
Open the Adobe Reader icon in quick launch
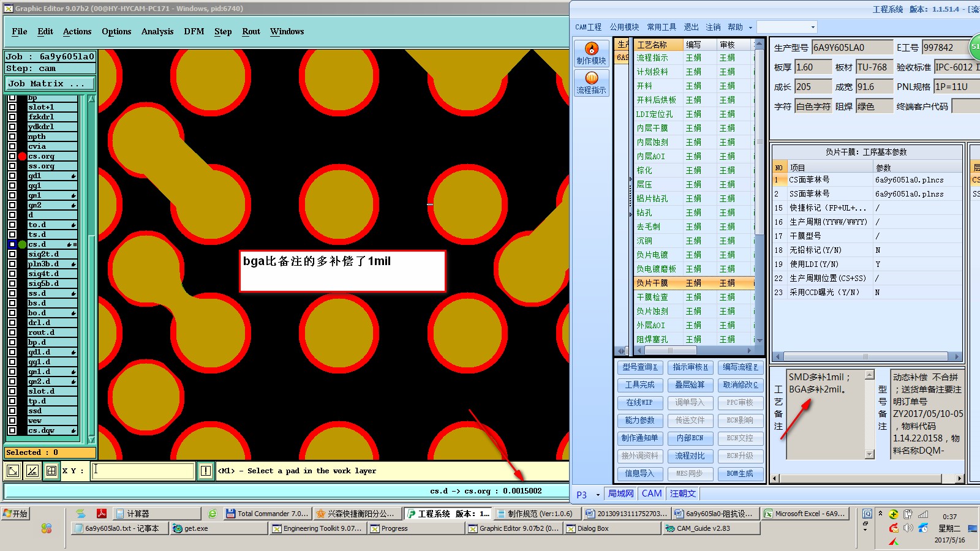coord(101,514)
